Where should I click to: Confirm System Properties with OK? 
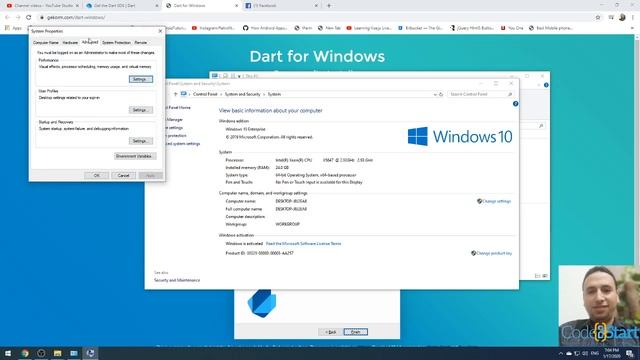tap(97, 176)
